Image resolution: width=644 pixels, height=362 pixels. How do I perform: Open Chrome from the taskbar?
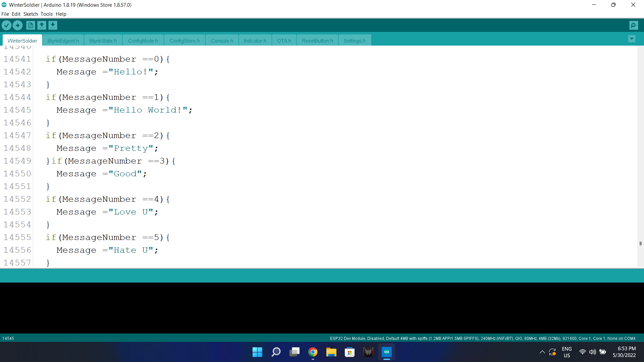click(x=313, y=352)
